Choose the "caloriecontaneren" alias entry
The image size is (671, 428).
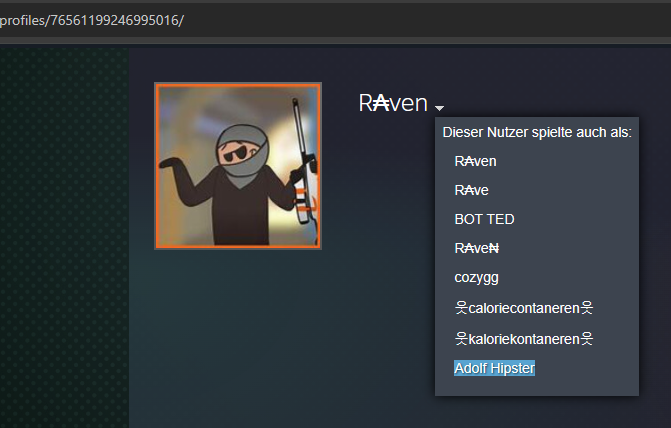524,308
